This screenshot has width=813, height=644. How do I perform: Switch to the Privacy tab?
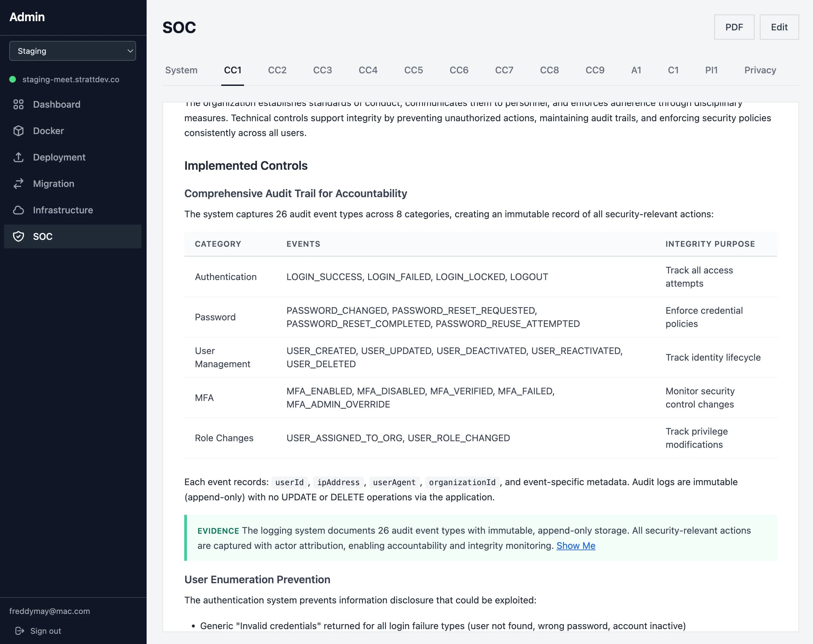click(x=760, y=70)
